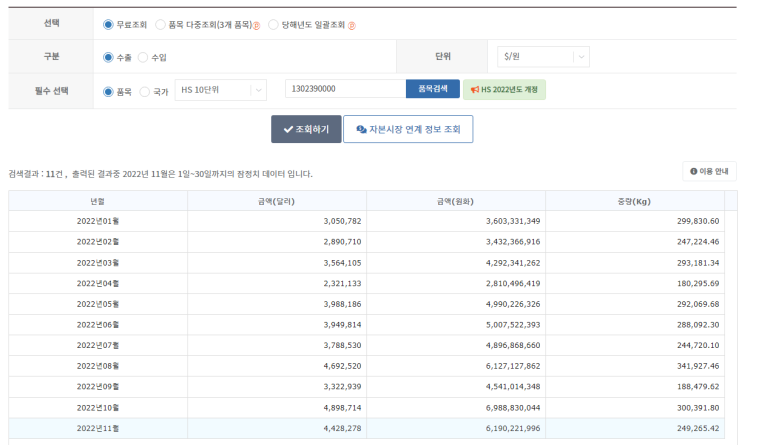Viewport: 773px width, 445px height.
Task: Click weight value 180,295.69
Action: point(698,283)
